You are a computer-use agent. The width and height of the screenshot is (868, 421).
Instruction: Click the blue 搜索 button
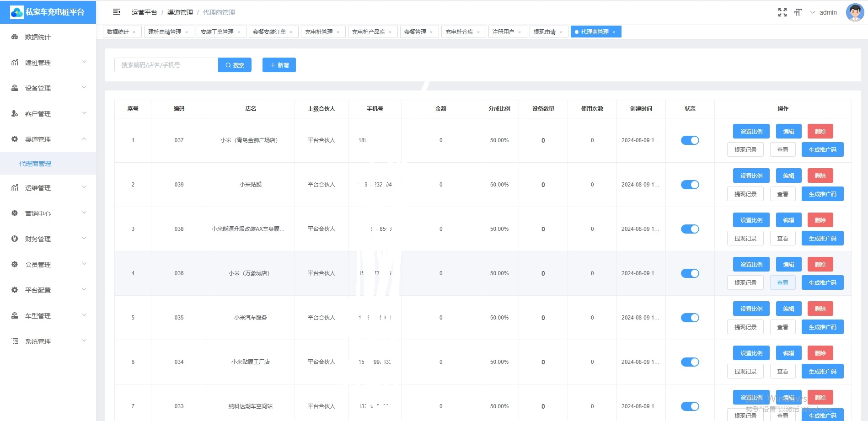235,65
